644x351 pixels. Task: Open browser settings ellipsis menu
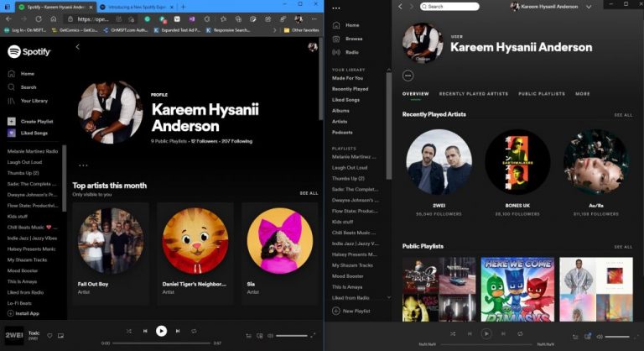(x=314, y=19)
